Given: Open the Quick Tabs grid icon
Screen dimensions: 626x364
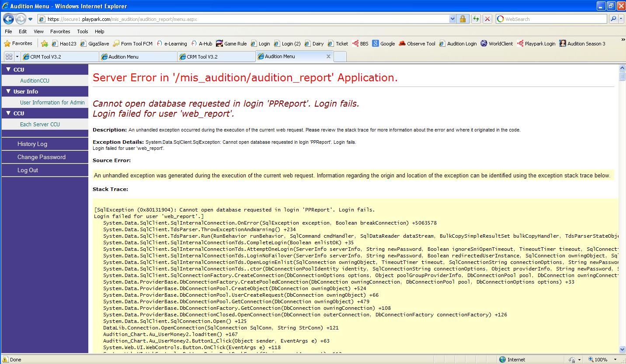Looking at the screenshot, I should click(x=9, y=56).
